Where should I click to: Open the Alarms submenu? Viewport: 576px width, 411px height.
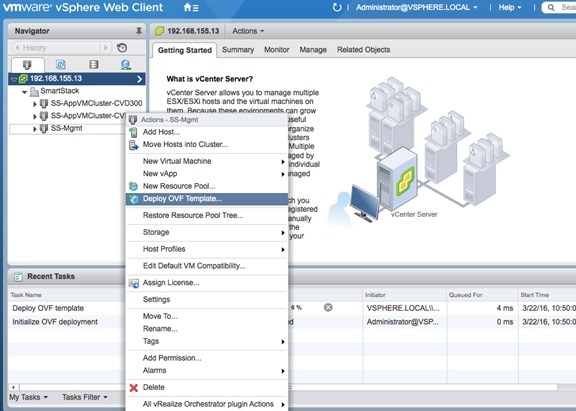207,371
